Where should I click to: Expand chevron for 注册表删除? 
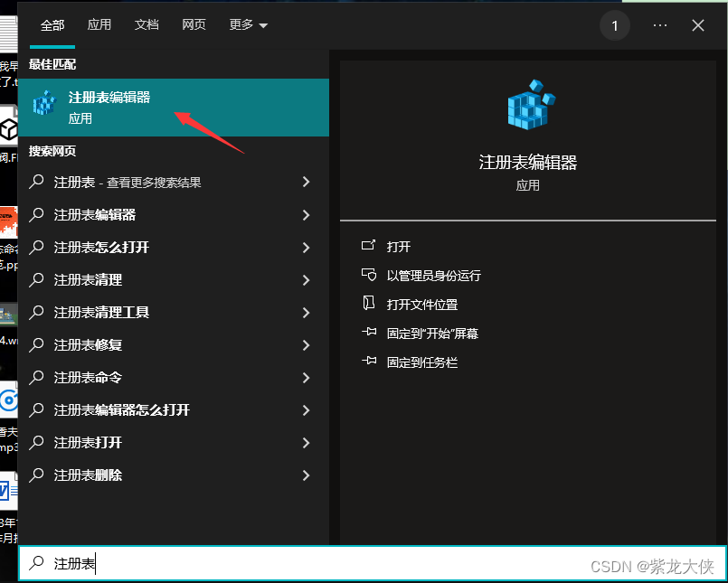pyautogui.click(x=306, y=475)
